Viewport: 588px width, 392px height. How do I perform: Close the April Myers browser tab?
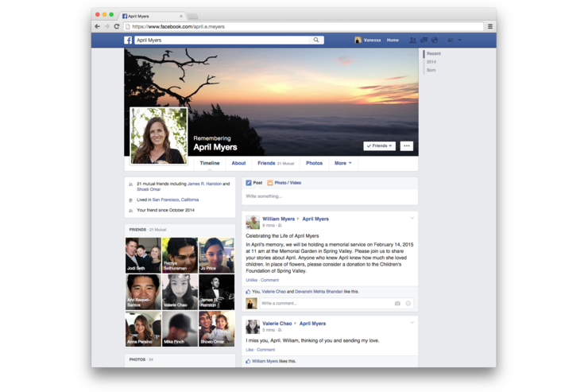pos(181,16)
